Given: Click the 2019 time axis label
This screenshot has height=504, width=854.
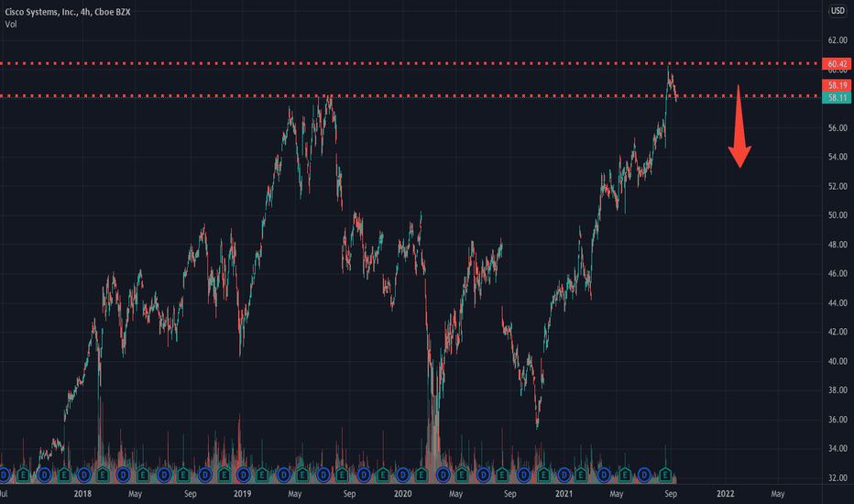Looking at the screenshot, I should click(243, 494).
